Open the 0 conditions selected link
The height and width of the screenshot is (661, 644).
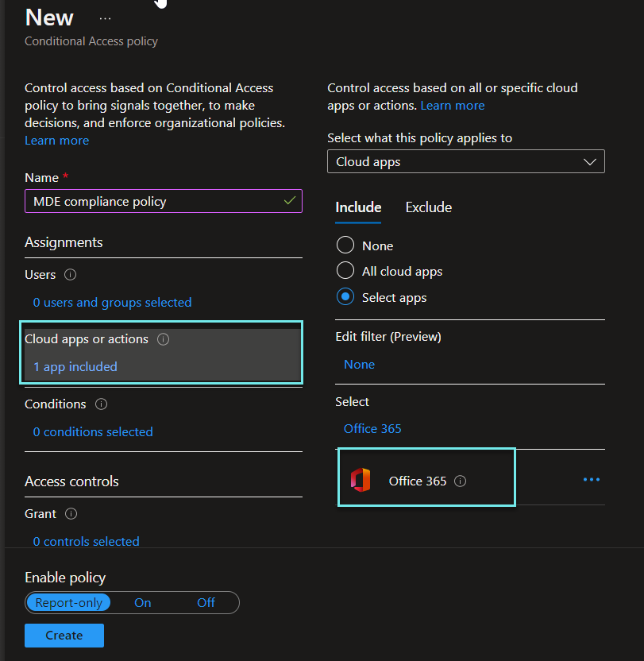coord(93,432)
